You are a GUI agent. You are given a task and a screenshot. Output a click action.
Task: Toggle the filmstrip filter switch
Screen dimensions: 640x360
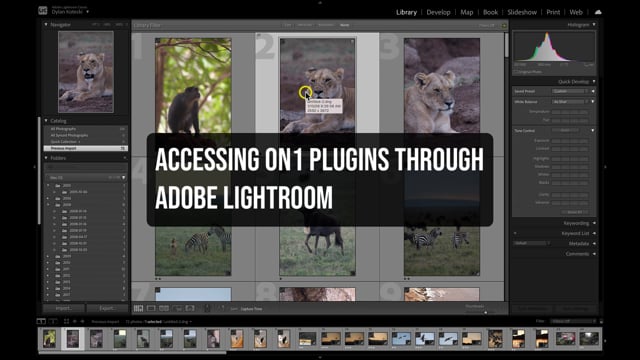point(601,322)
